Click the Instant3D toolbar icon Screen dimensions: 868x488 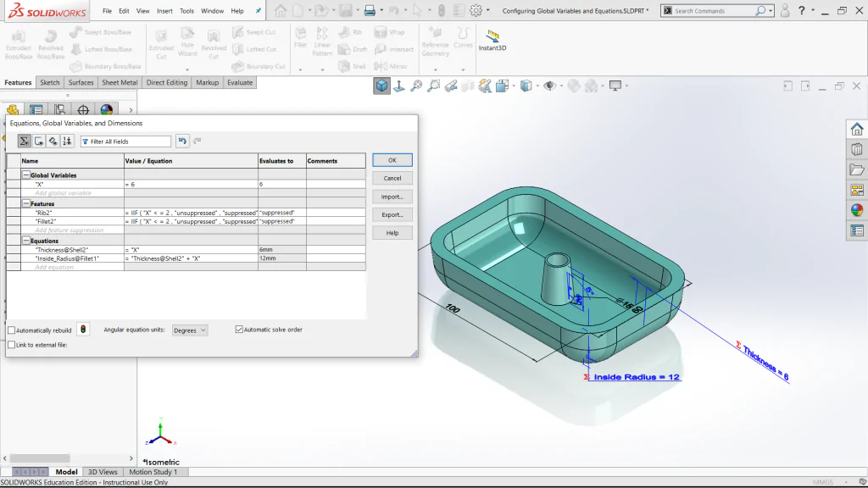(x=492, y=41)
